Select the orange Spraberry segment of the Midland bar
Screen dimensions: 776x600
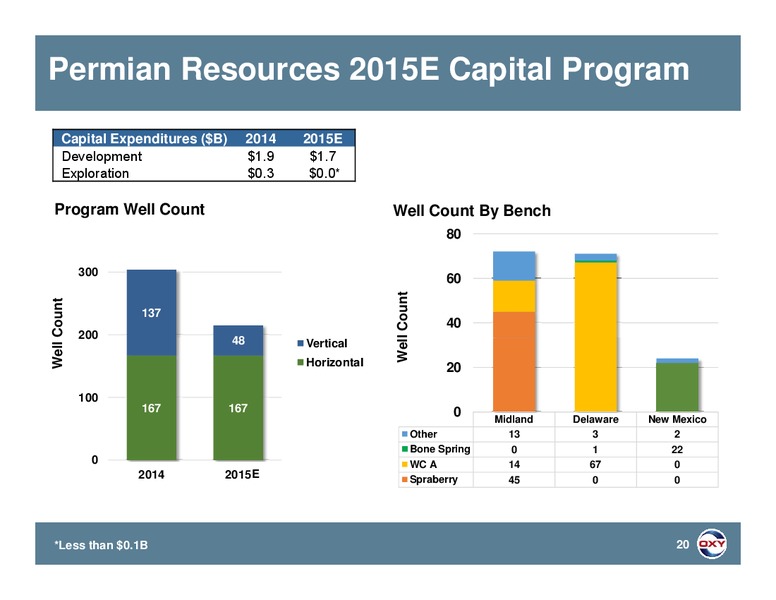(514, 361)
